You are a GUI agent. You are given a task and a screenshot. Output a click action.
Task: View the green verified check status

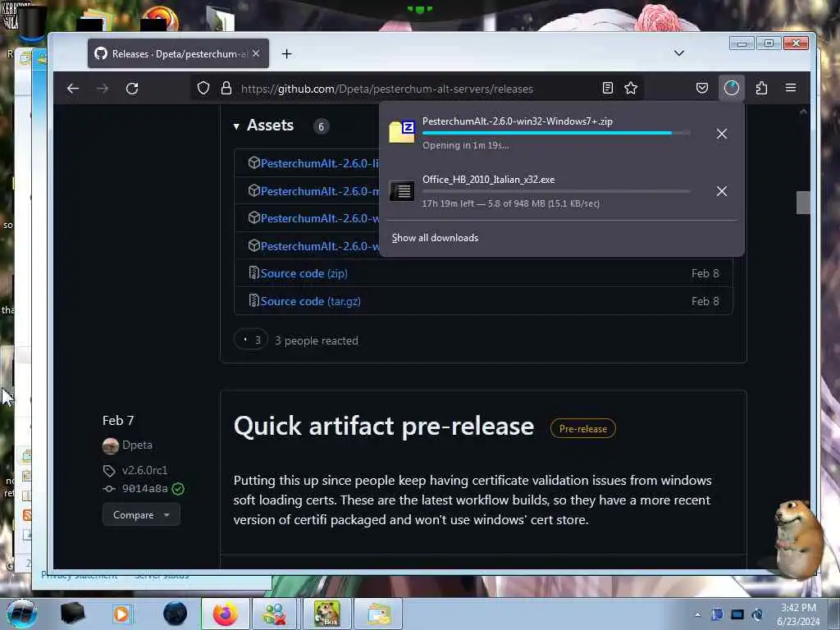point(178,489)
